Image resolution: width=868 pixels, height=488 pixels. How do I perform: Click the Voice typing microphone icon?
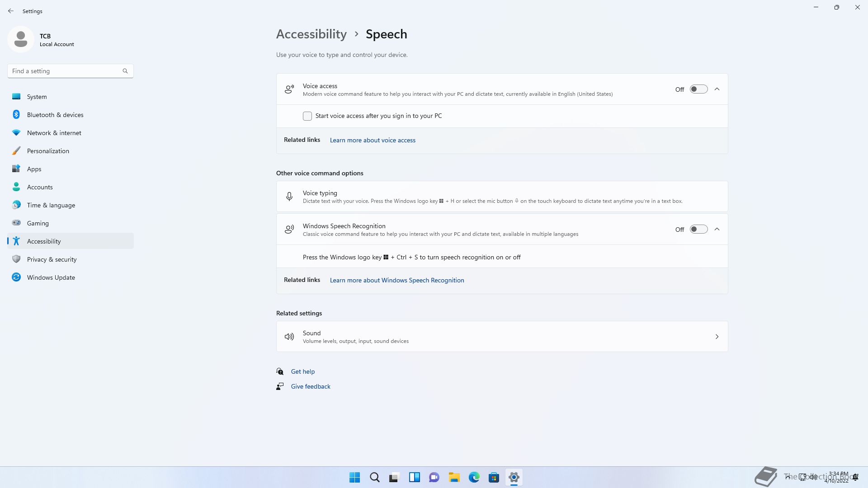289,197
